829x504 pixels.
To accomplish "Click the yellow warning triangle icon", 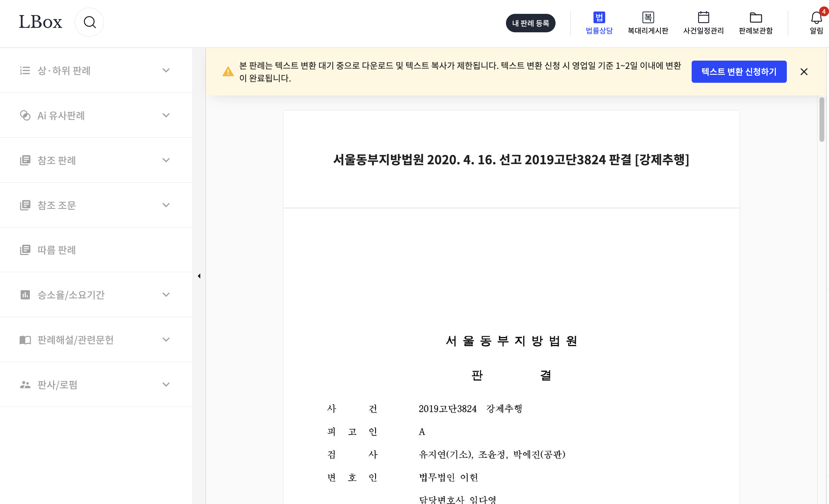I will pyautogui.click(x=228, y=71).
